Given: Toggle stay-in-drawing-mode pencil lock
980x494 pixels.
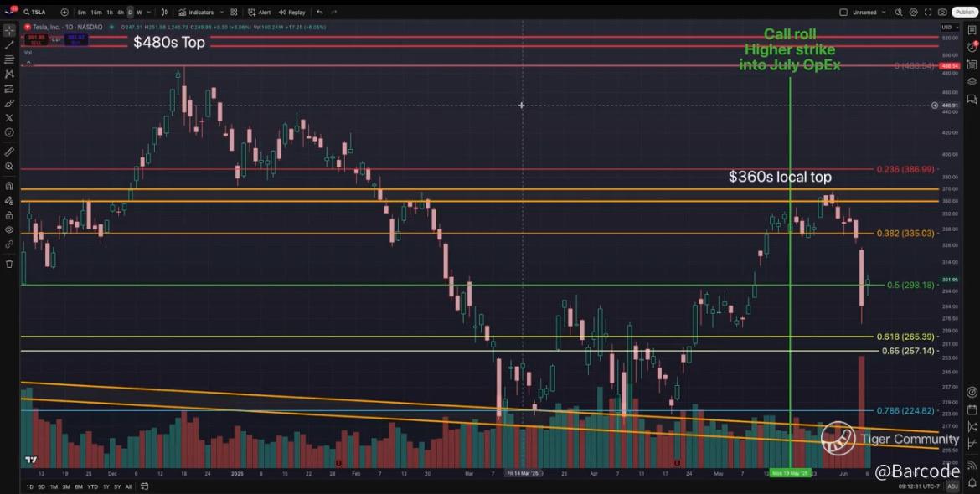Looking at the screenshot, I should click(8, 200).
